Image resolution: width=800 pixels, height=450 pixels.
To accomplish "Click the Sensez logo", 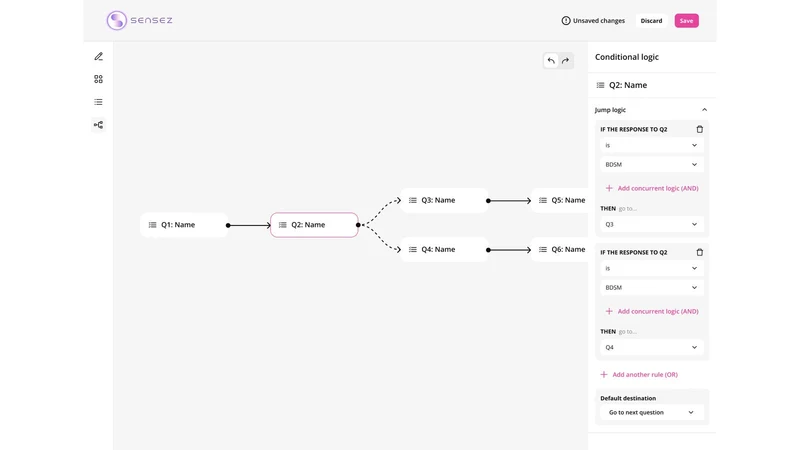I will 139,20.
